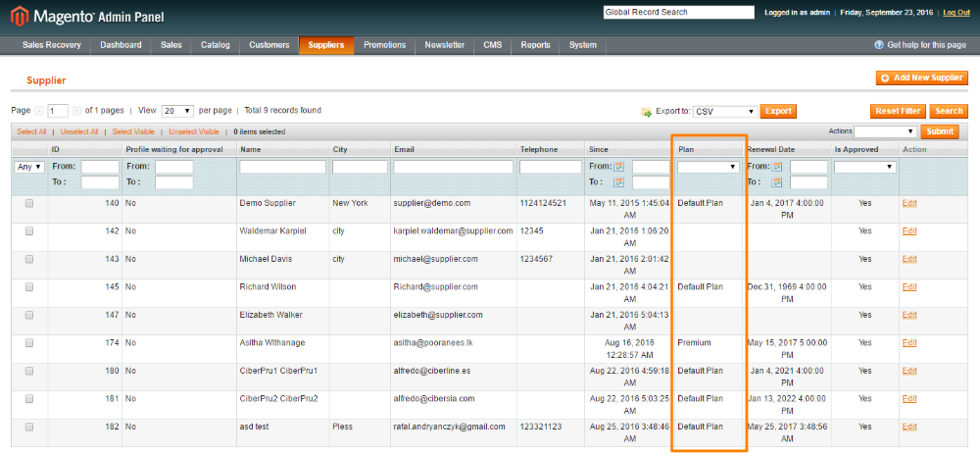Click the Export button
Image resolution: width=980 pixels, height=456 pixels.
[x=778, y=112]
